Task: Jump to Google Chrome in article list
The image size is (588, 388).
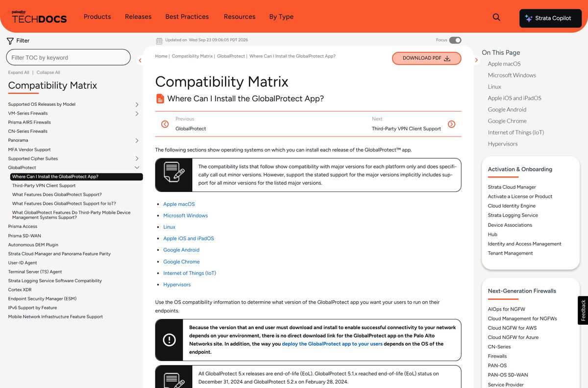Action: tap(182, 262)
